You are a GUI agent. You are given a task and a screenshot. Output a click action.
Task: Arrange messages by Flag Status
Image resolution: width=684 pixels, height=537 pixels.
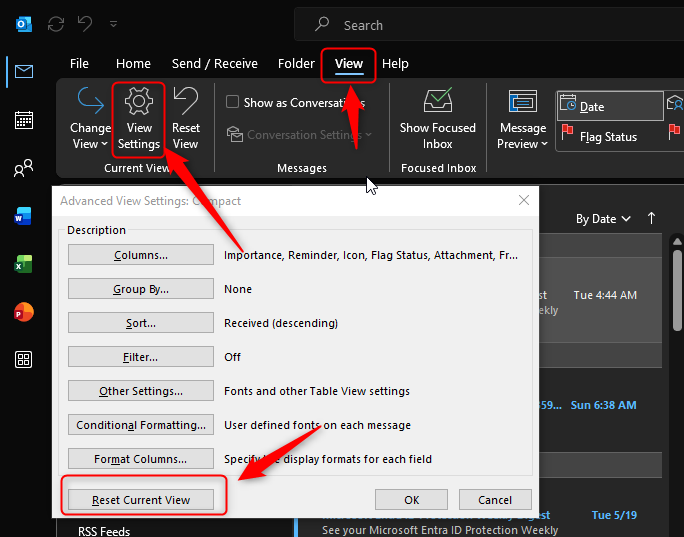(610, 137)
